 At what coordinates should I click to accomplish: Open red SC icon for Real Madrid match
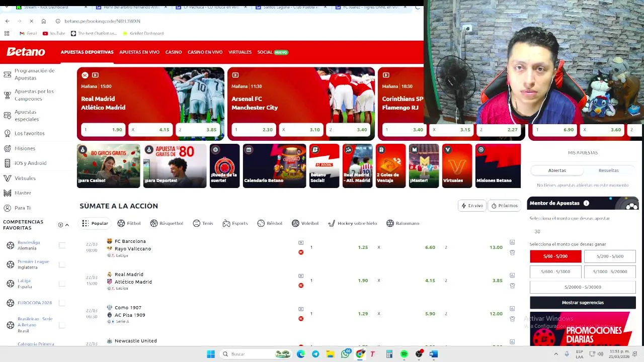[301, 286]
